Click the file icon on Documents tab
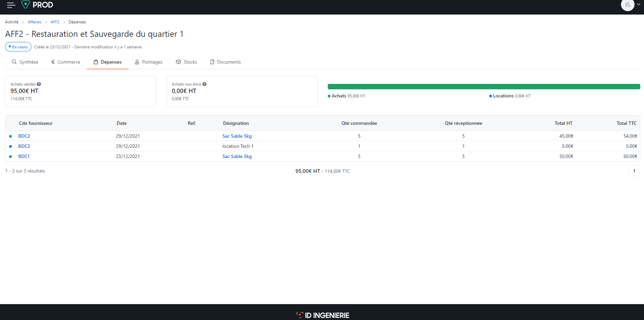The width and height of the screenshot is (644, 320). pyautogui.click(x=212, y=62)
